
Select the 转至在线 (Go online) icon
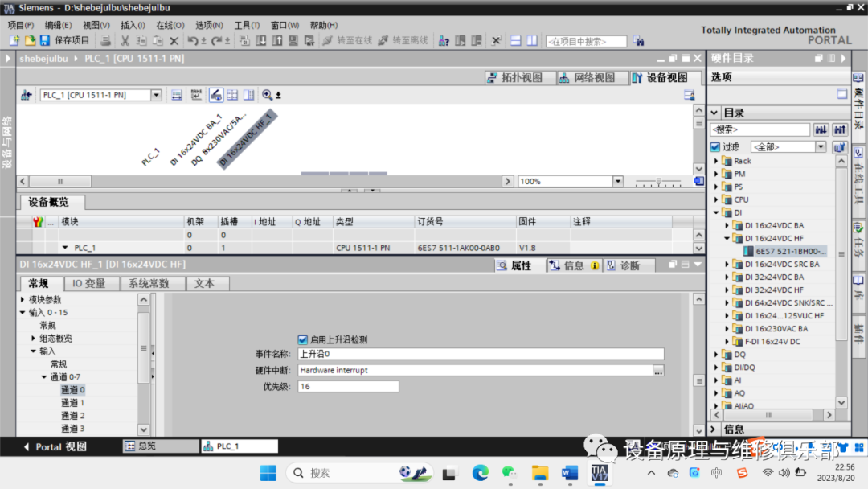pos(327,40)
